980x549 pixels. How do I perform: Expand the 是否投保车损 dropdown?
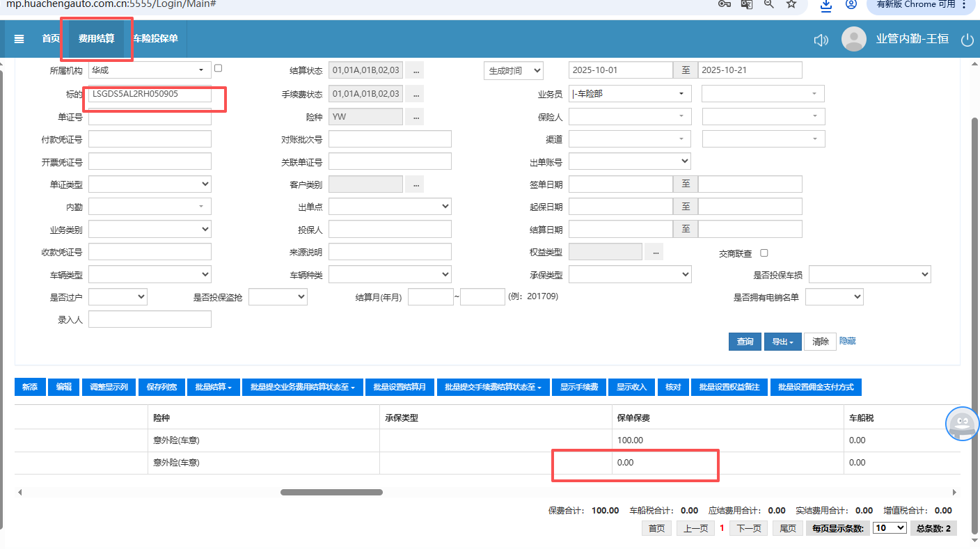[x=869, y=275]
